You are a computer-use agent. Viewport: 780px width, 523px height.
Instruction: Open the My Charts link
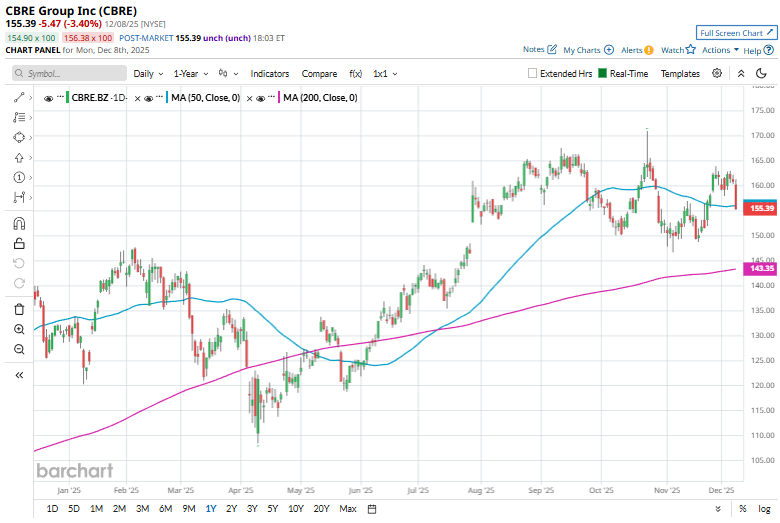587,49
